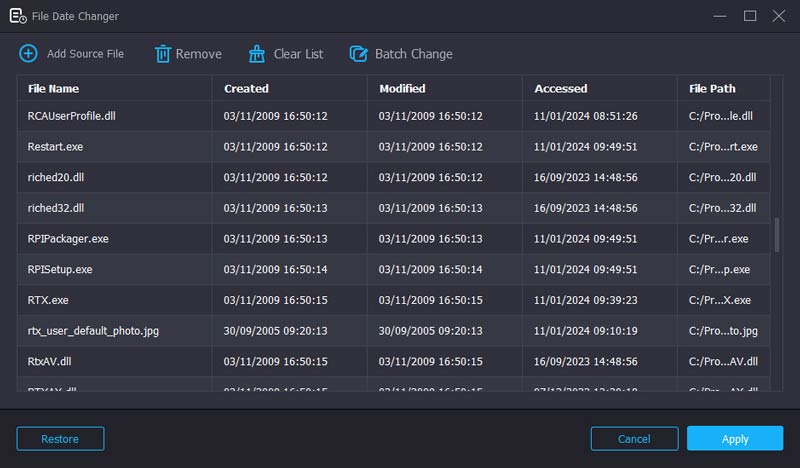The height and width of the screenshot is (468, 800).
Task: Apply the date changes
Action: coord(735,439)
